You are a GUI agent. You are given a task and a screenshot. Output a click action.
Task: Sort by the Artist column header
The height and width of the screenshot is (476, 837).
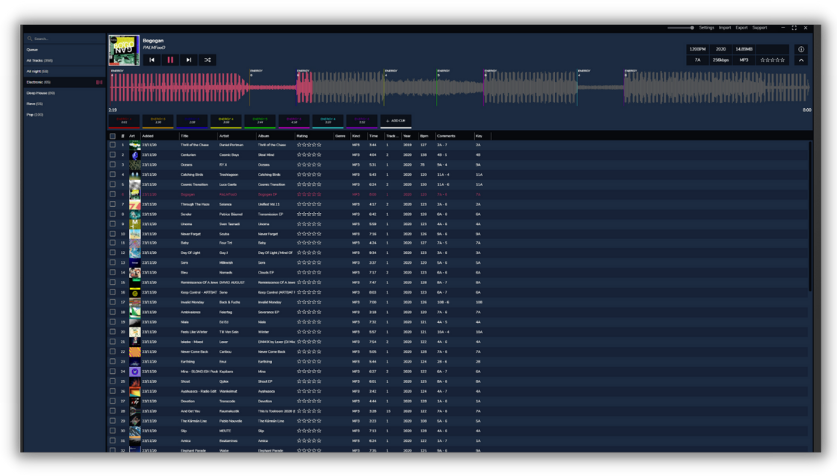(224, 136)
